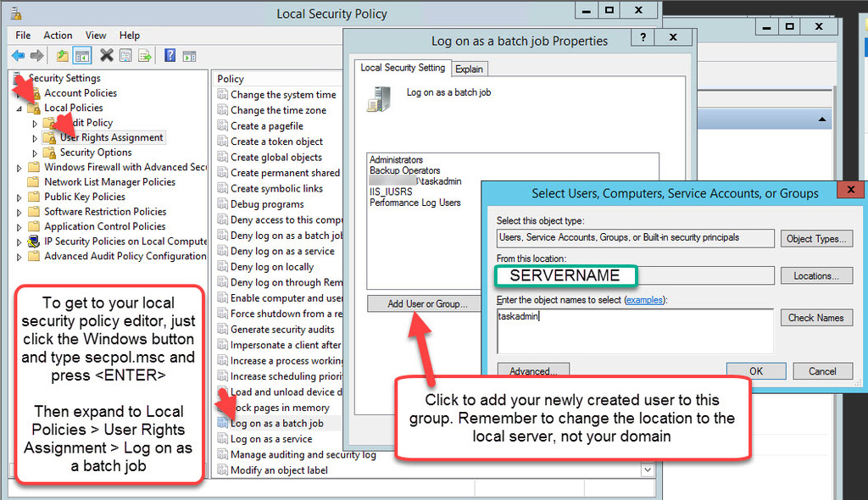Click the Help question mark toolbar icon
868x500 pixels.
pos(169,55)
